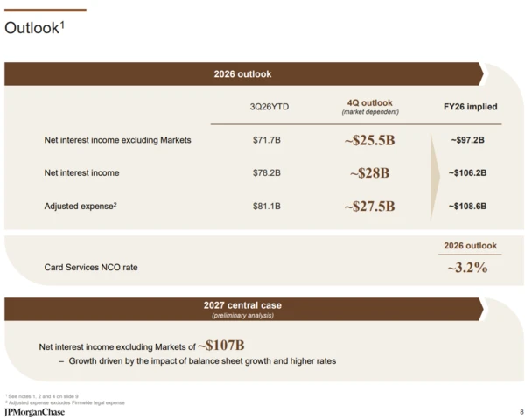
Task: Select the 2026 outlook header banner
Action: [x=244, y=73]
